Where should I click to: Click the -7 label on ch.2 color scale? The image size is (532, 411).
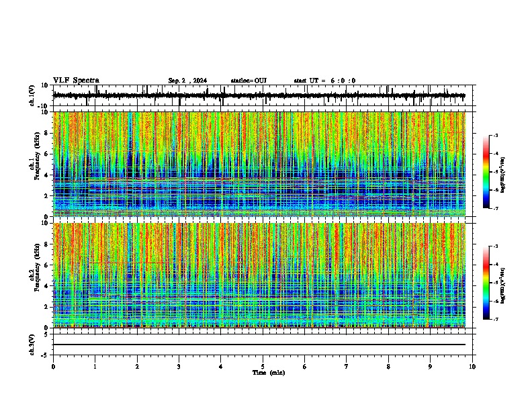click(x=495, y=320)
